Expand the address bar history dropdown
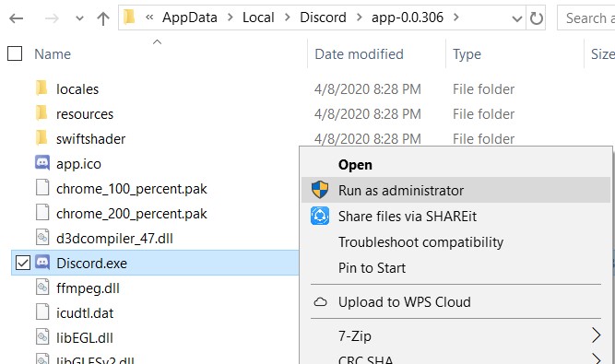615x364 pixels. pyautogui.click(x=517, y=18)
